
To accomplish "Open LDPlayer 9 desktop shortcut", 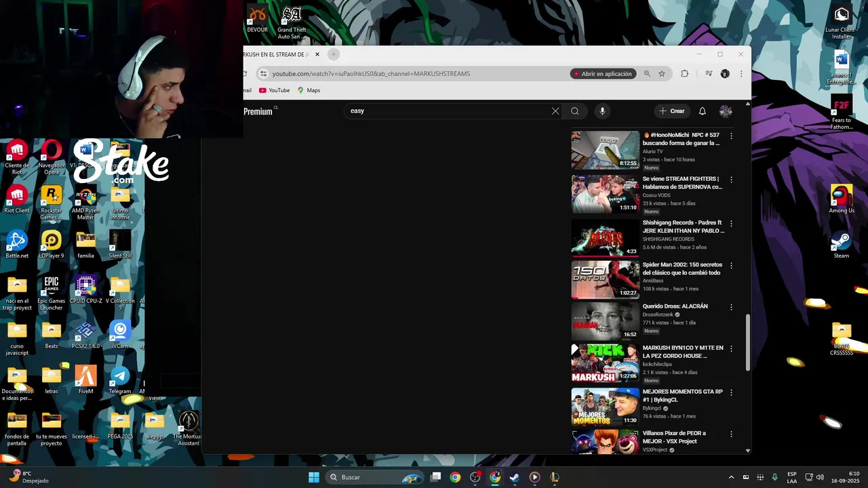I will (x=52, y=245).
